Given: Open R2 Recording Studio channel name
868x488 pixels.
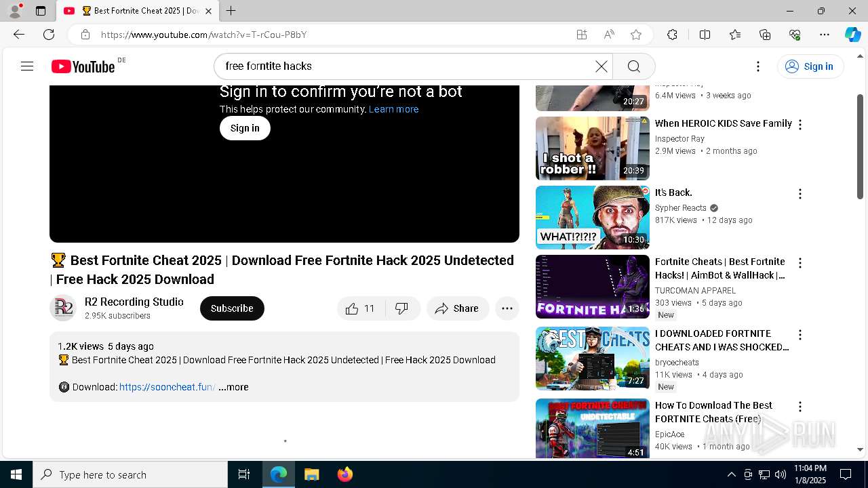Looking at the screenshot, I should 134,302.
